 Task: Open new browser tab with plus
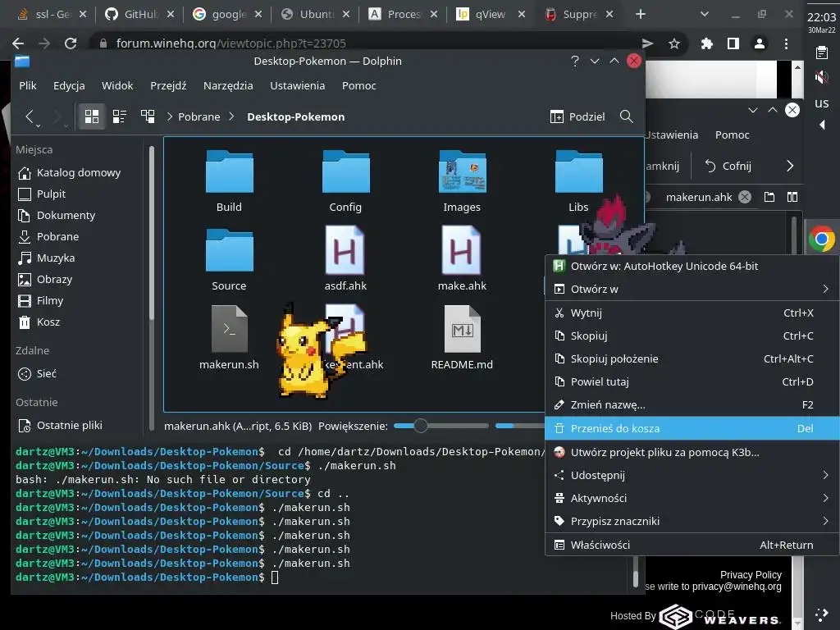tap(640, 15)
